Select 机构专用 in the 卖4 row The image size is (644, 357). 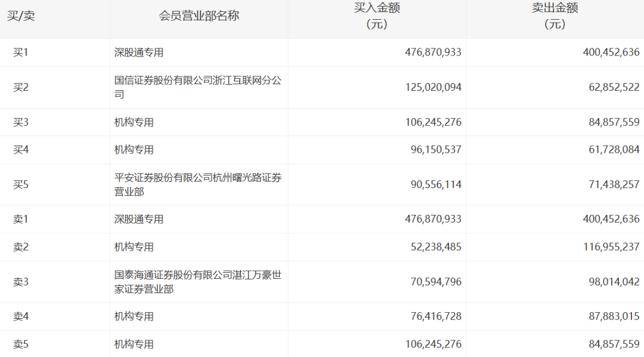point(134,316)
